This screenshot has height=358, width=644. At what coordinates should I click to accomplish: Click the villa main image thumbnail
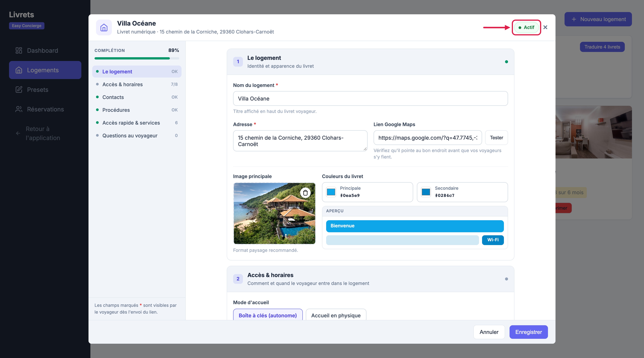point(274,213)
